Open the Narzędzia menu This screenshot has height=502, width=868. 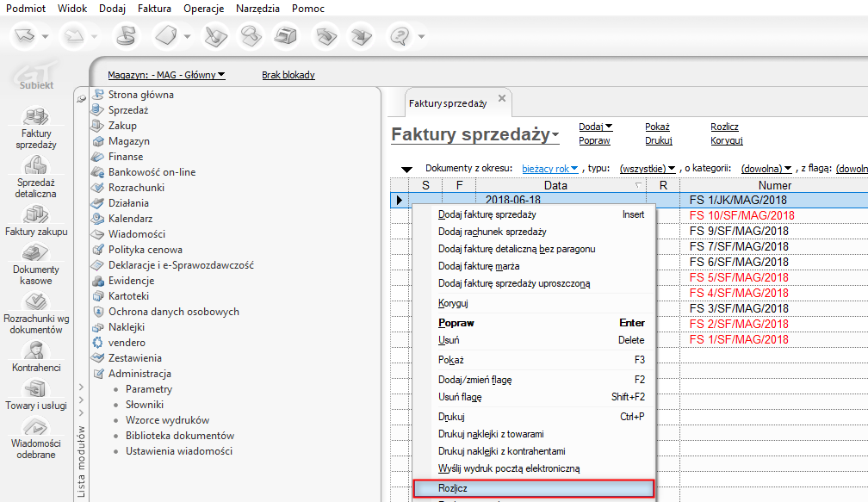click(x=258, y=9)
